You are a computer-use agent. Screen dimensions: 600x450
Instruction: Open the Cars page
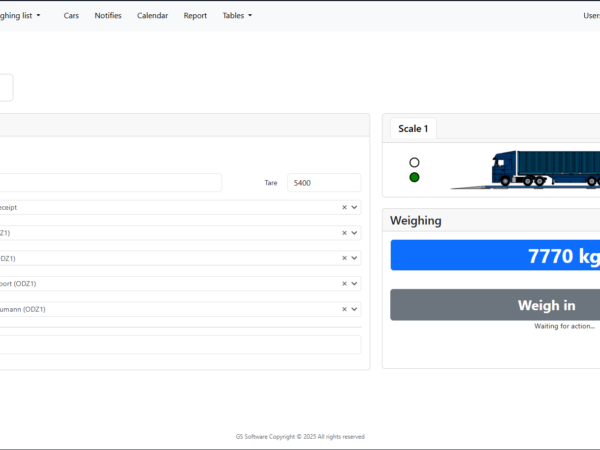click(71, 16)
